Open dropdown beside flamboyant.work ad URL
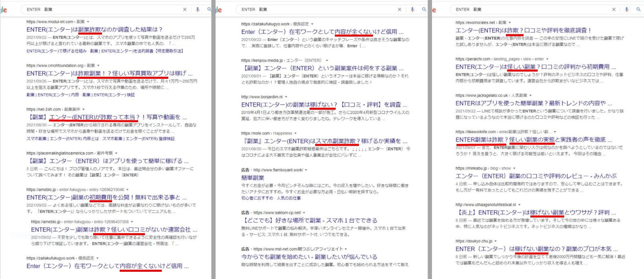Viewport: 644px width, 279px height. [306, 170]
